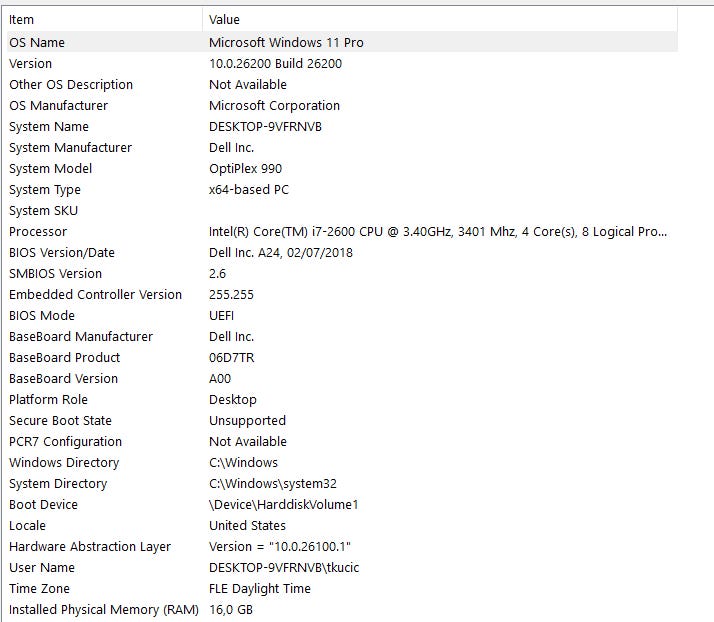Viewport: 714px width, 622px height.
Task: Click the Platform Role value Desktop
Action: (x=233, y=399)
